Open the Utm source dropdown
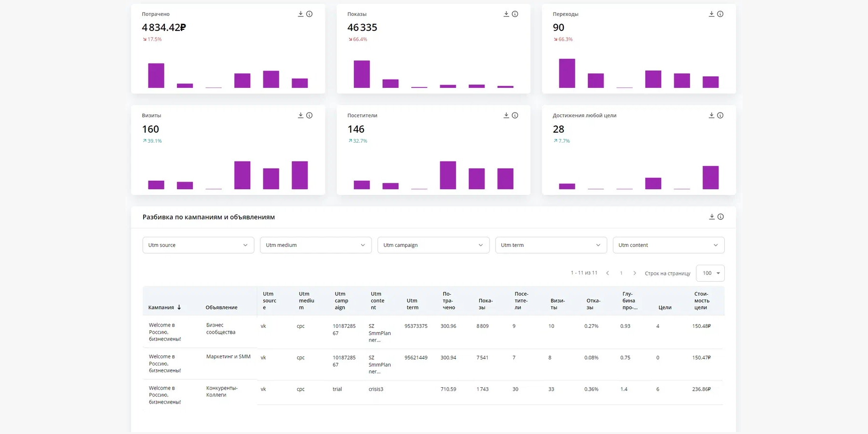This screenshot has height=434, width=868. coord(198,245)
